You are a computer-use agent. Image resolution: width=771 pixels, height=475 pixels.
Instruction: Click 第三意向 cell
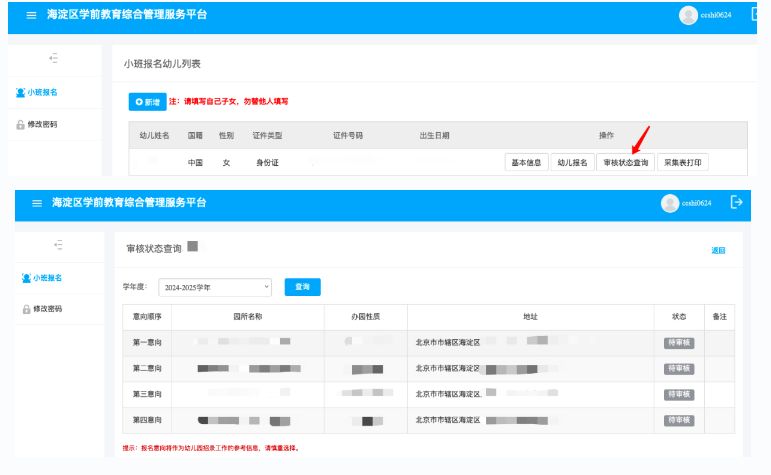(147, 394)
